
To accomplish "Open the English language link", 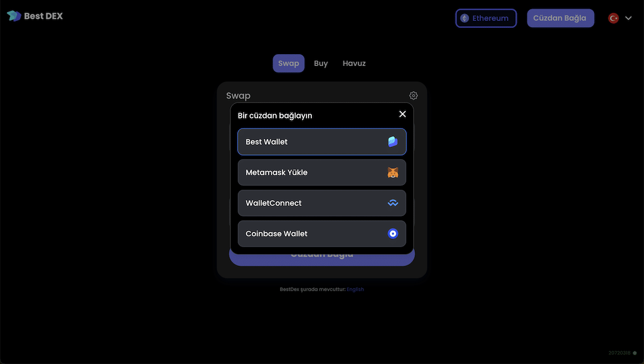I will pyautogui.click(x=355, y=289).
